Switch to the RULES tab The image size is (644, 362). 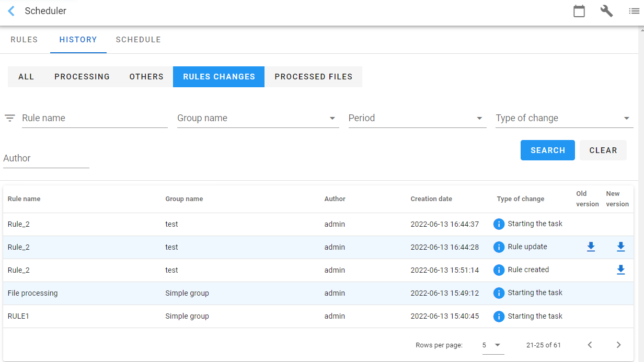click(x=24, y=40)
